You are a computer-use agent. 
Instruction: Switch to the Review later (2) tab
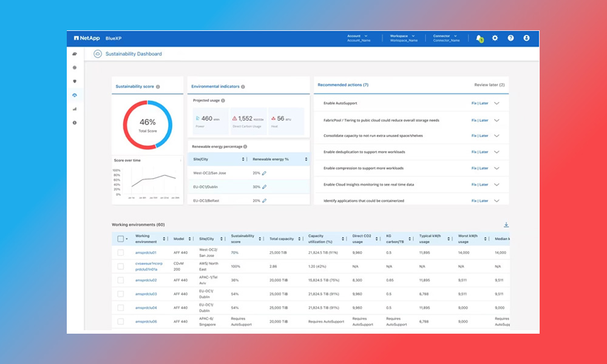point(489,85)
